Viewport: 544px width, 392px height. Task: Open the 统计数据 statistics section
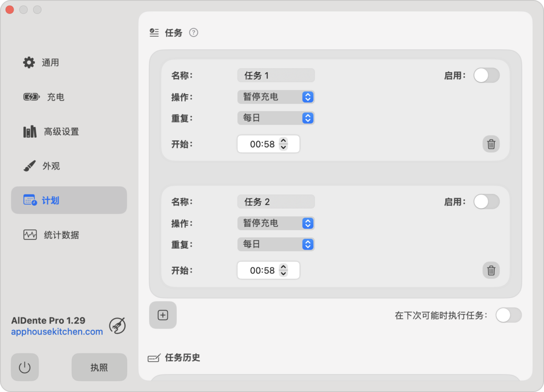pyautogui.click(x=69, y=235)
